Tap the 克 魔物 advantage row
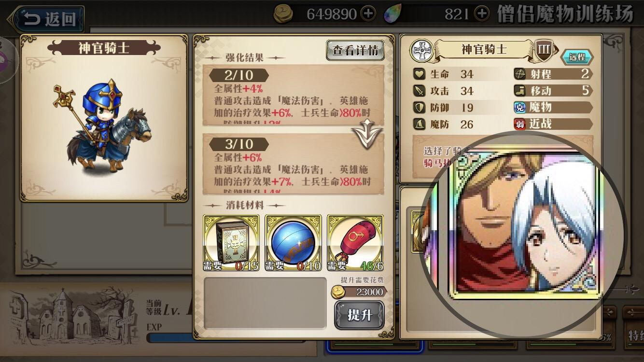This screenshot has height=362, width=644. click(x=553, y=107)
